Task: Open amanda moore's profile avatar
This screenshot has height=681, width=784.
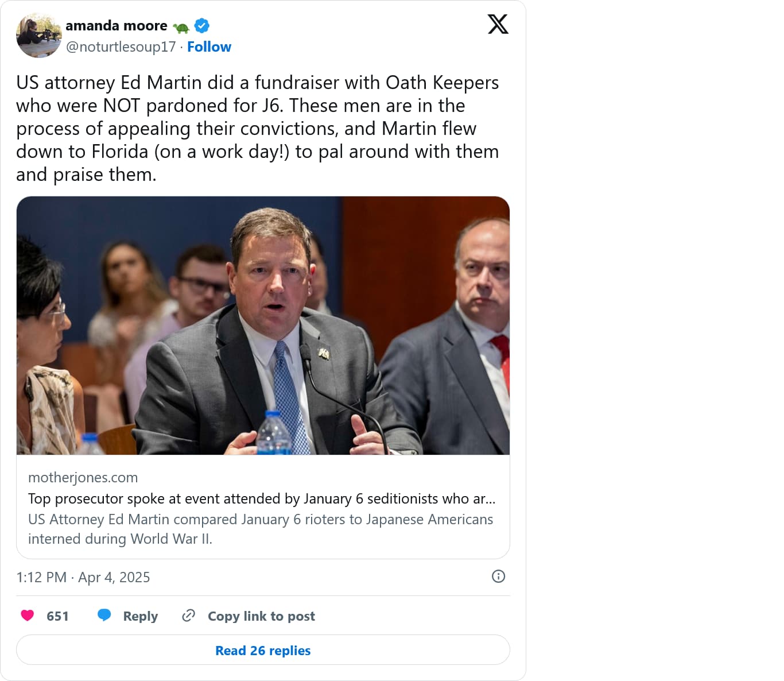Action: coord(38,36)
